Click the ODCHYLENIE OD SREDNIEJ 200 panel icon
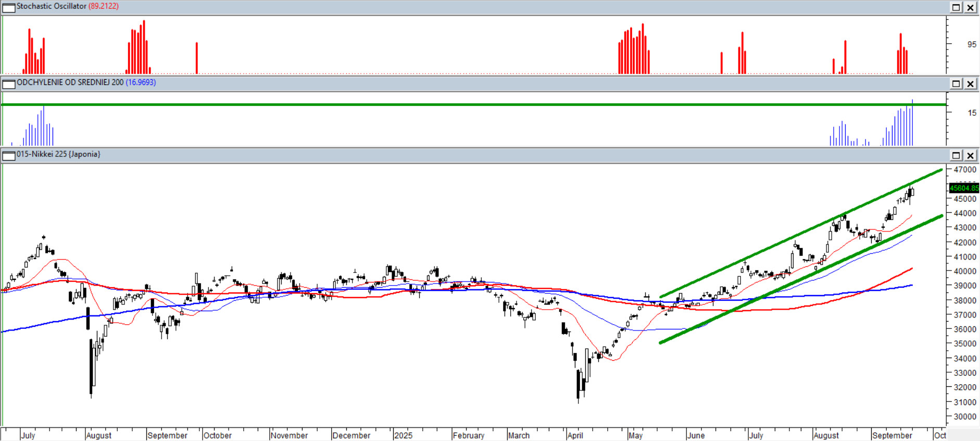980x441 pixels. click(9, 83)
